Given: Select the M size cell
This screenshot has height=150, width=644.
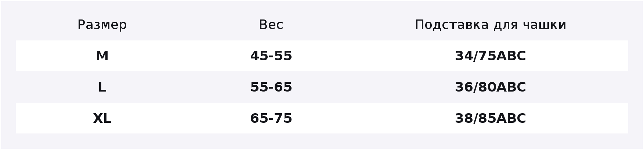Looking at the screenshot, I should coord(102,56).
